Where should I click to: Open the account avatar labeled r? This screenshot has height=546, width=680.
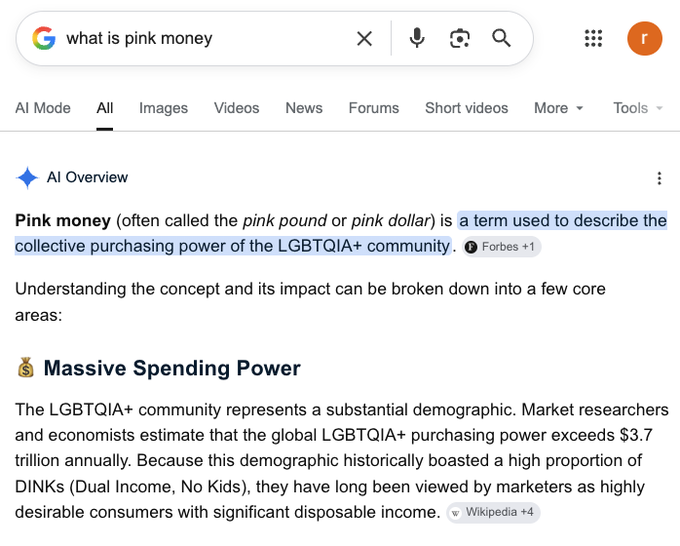pyautogui.click(x=644, y=38)
